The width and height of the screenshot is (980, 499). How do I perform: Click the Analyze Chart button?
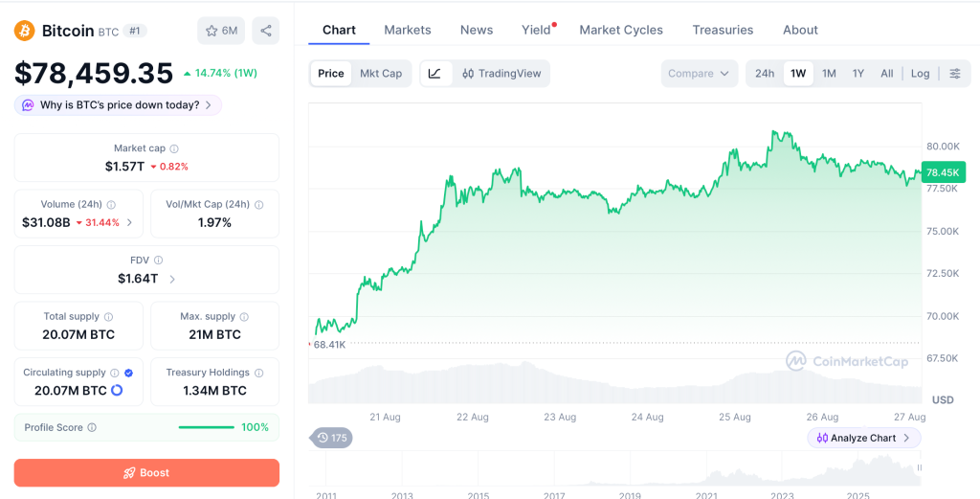(864, 438)
